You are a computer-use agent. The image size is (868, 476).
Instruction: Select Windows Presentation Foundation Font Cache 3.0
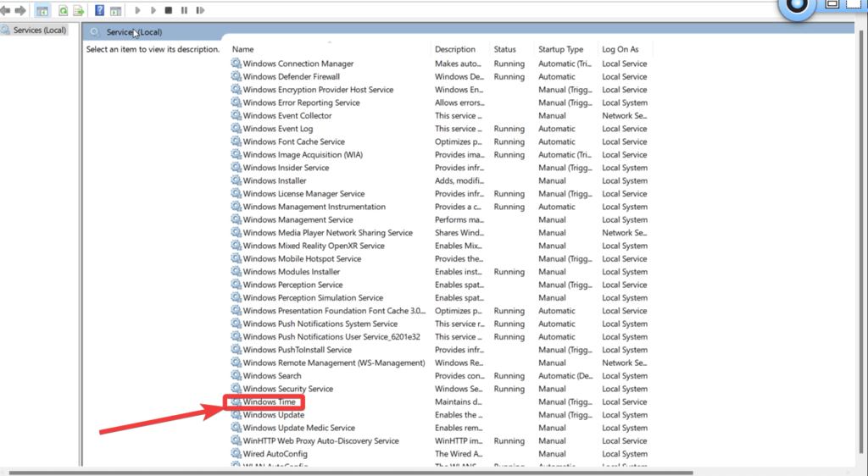[334, 311]
